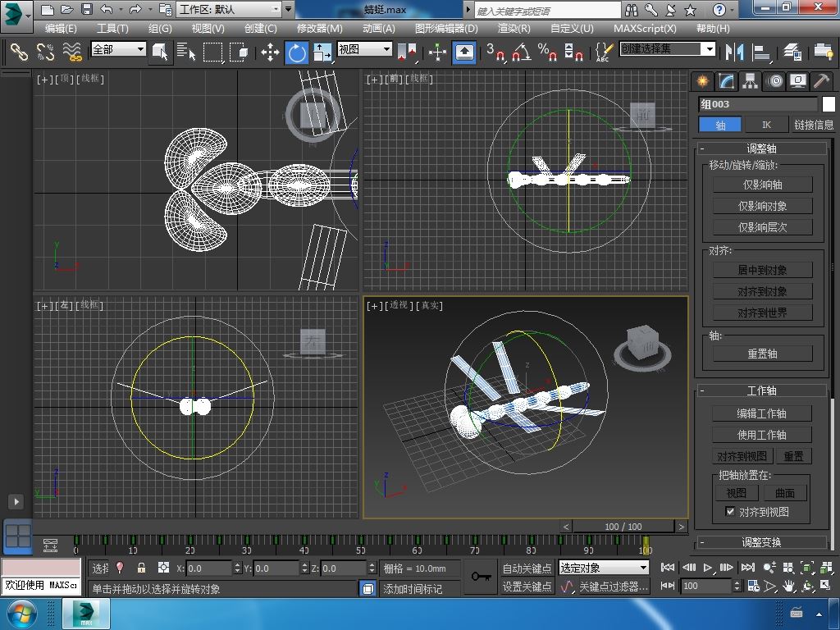
Task: Select the Link tool in main toolbar
Action: [20, 52]
